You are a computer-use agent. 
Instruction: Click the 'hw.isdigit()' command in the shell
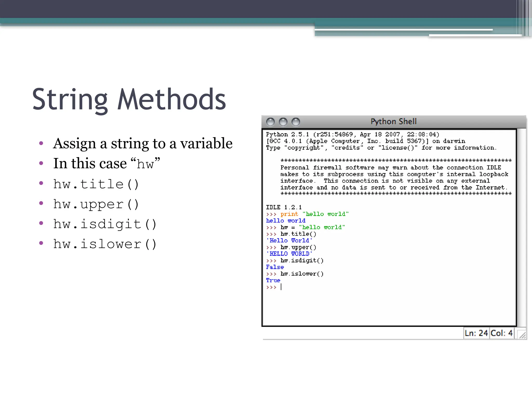point(302,261)
